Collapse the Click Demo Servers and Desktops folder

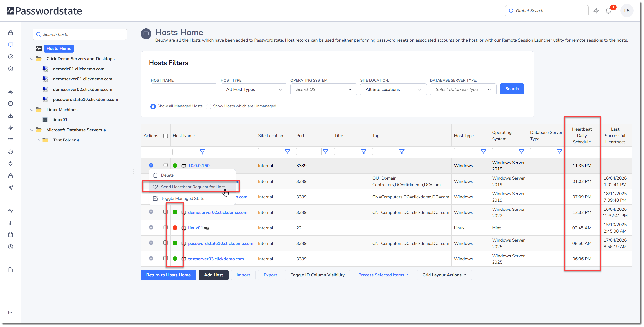[x=31, y=59]
